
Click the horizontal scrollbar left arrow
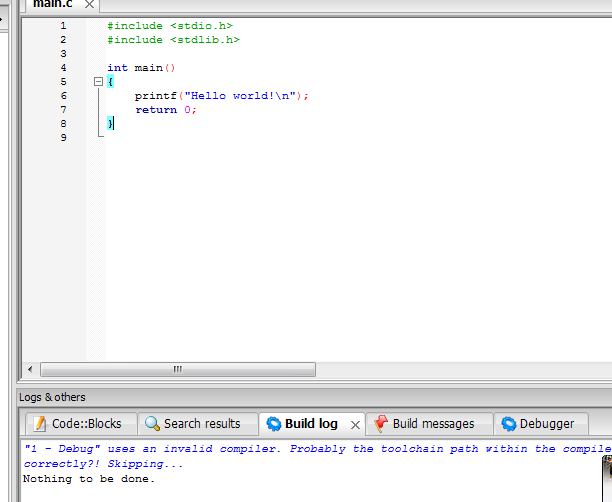pyautogui.click(x=30, y=369)
